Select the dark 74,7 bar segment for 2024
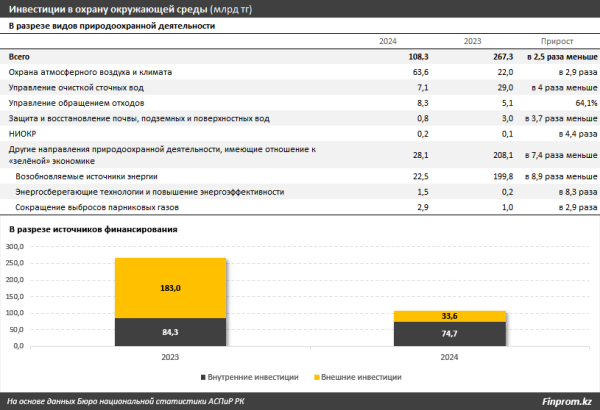600x410 pixels. pos(449,334)
